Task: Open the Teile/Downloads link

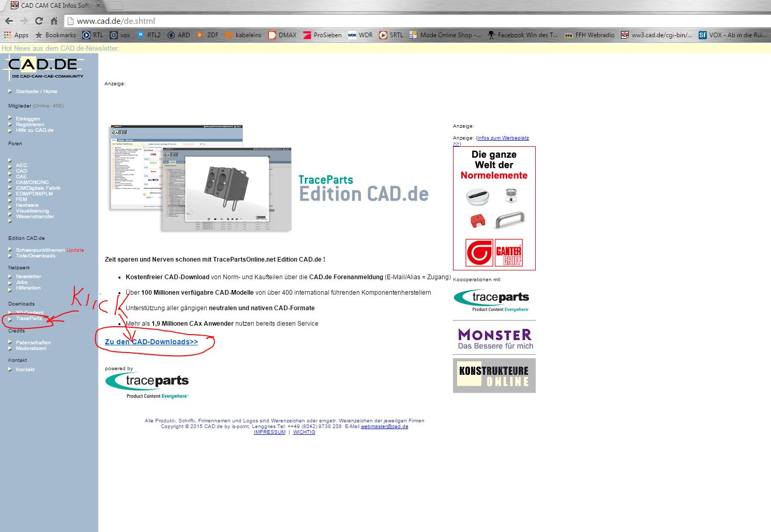Action: click(x=35, y=256)
